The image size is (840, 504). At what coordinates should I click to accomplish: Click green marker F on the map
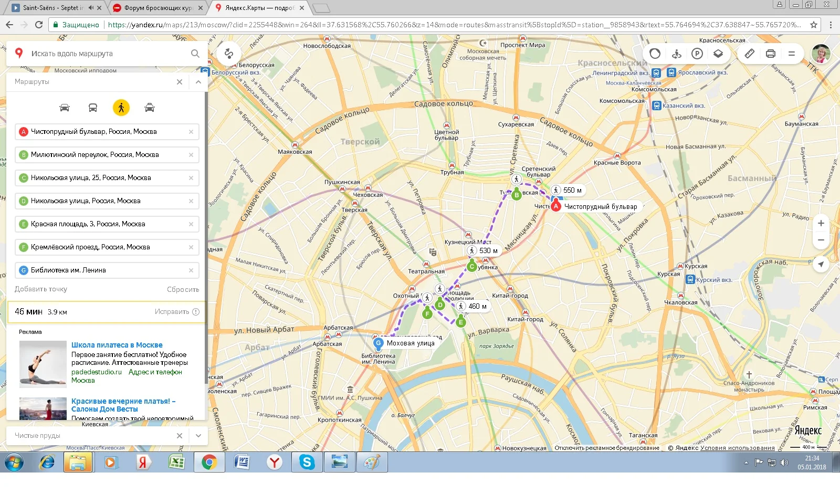[427, 314]
